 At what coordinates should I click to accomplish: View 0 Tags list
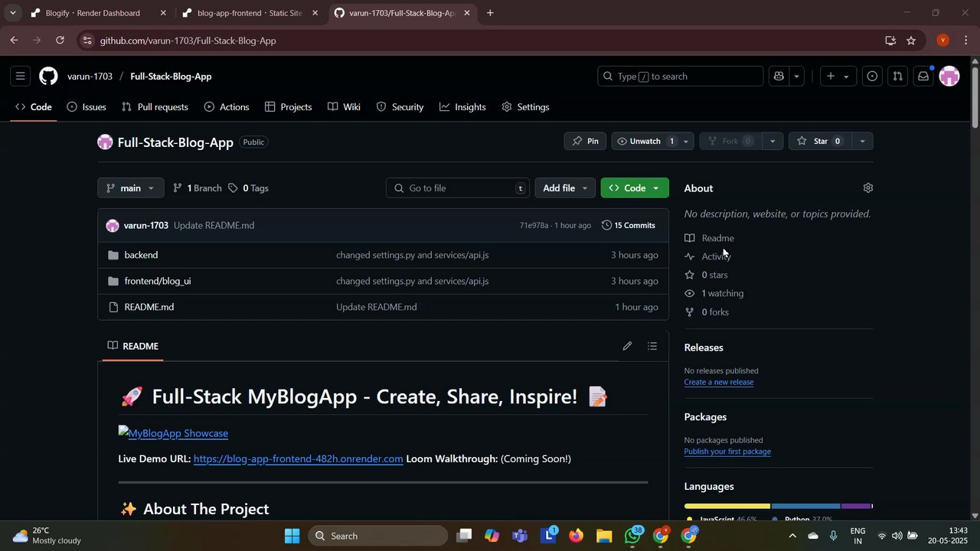pos(249,188)
